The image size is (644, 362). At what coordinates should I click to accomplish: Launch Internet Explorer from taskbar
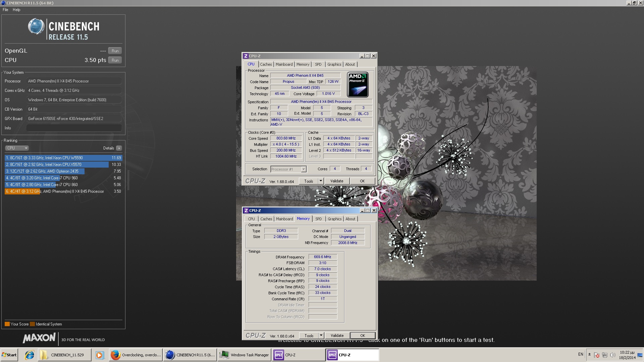pyautogui.click(x=30, y=355)
